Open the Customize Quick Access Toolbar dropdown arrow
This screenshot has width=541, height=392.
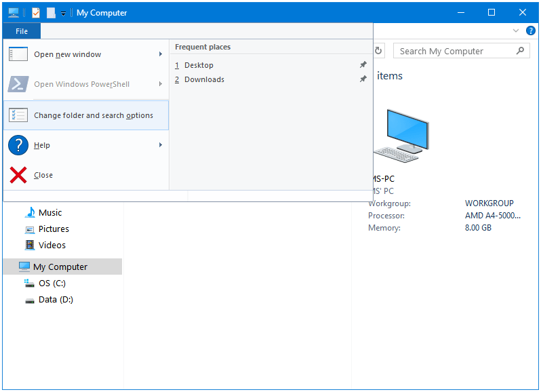[64, 14]
